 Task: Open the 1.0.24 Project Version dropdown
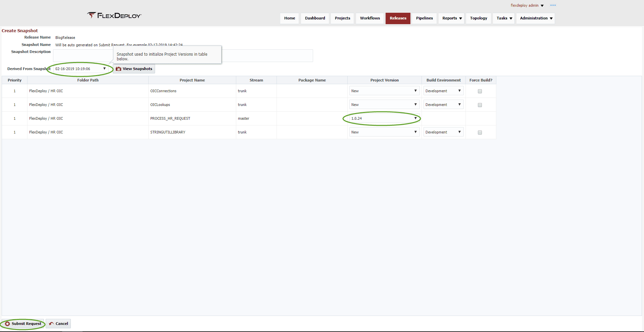point(384,118)
